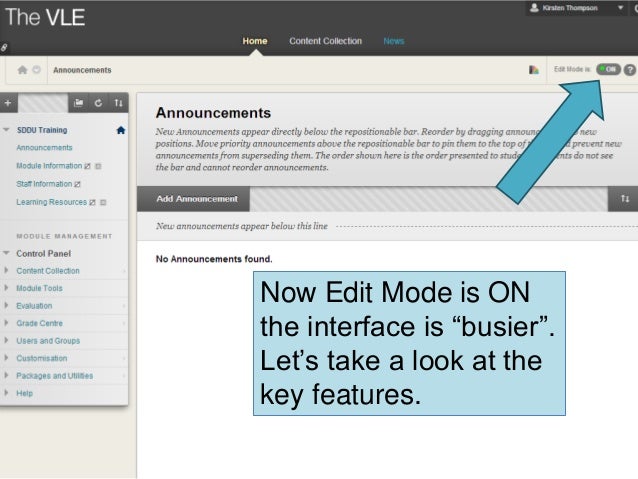Click external link icon beside Learning Resources
This screenshot has height=479, width=638.
click(92, 202)
